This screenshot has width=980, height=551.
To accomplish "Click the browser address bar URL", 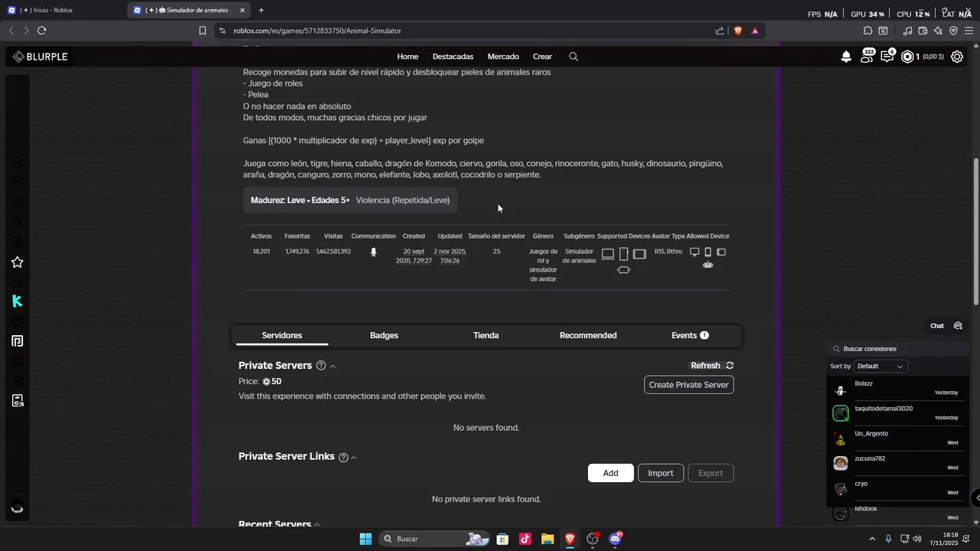I will click(x=317, y=31).
